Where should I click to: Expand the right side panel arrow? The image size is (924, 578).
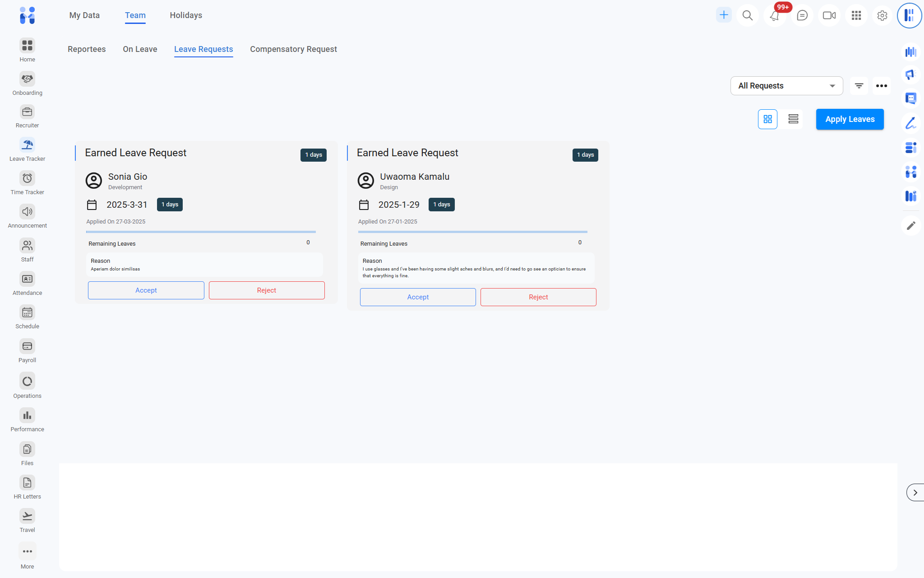tap(915, 493)
